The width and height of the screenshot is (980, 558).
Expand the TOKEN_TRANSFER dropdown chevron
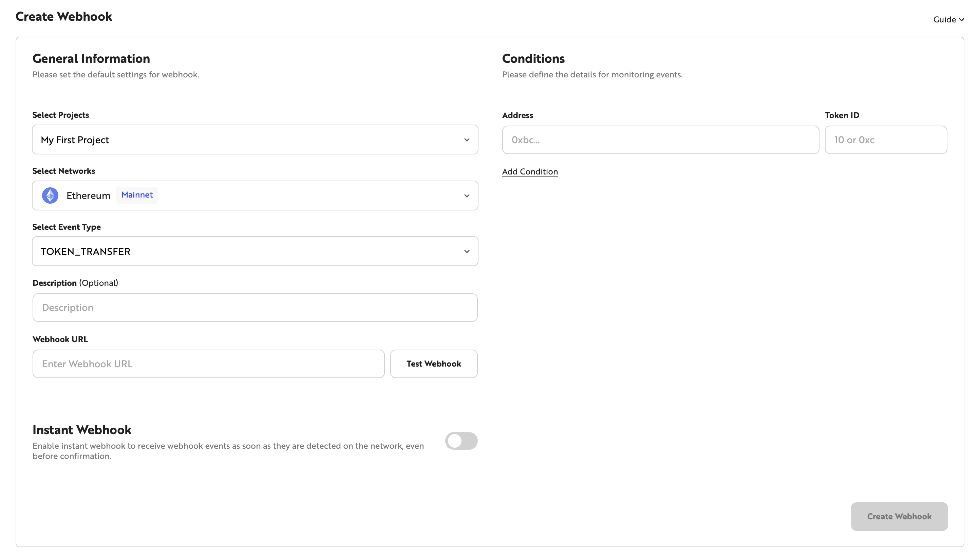pos(467,251)
